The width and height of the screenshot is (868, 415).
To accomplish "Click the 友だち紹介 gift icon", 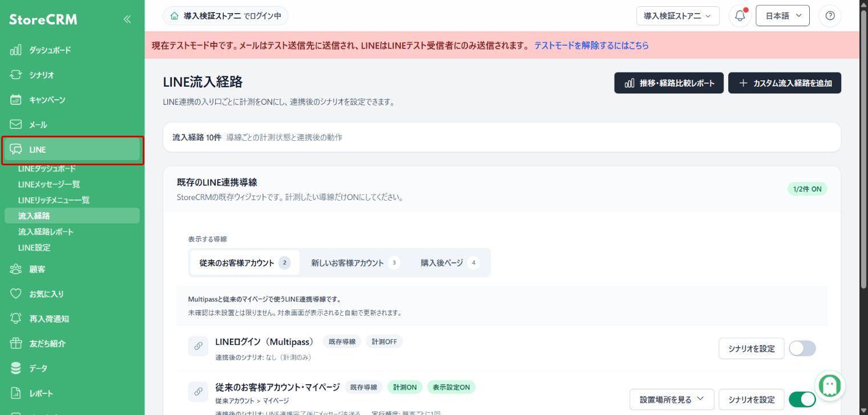I will coord(16,344).
